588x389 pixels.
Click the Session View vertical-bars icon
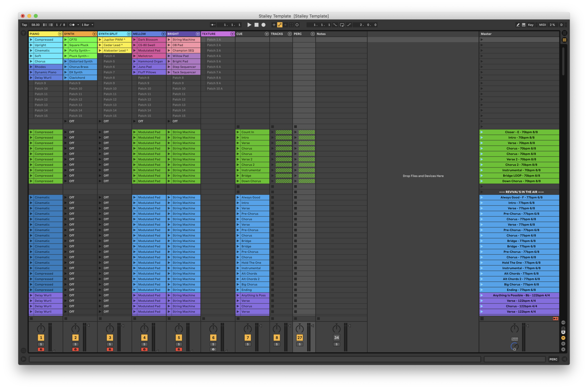[x=564, y=40]
